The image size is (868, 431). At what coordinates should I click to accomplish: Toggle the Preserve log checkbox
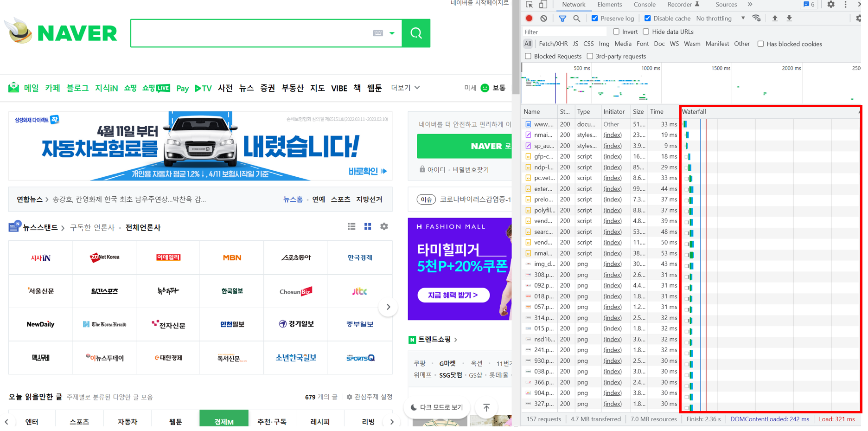[594, 19]
